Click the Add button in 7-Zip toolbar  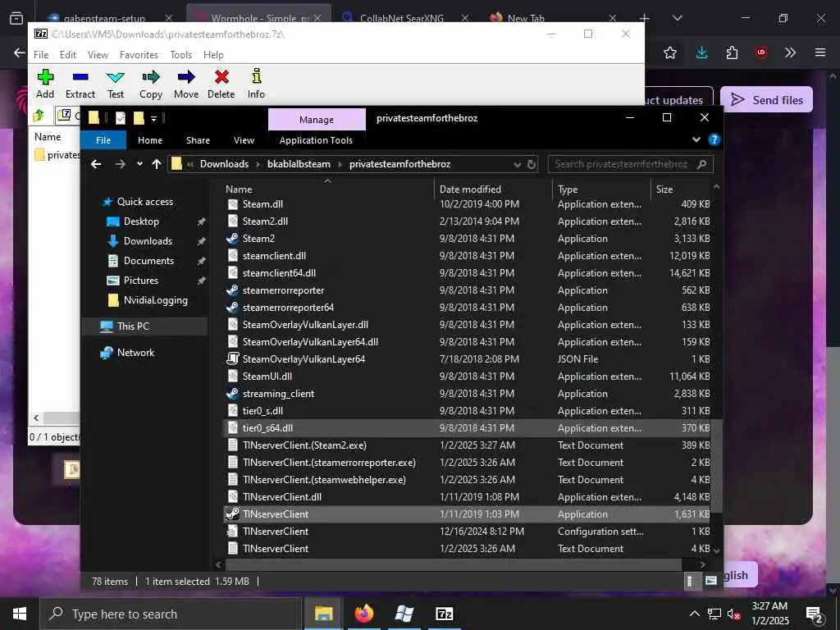click(x=45, y=84)
